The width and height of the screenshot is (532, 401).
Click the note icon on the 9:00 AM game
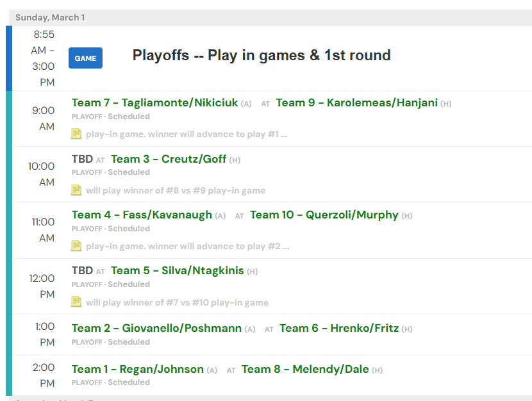[x=76, y=134]
